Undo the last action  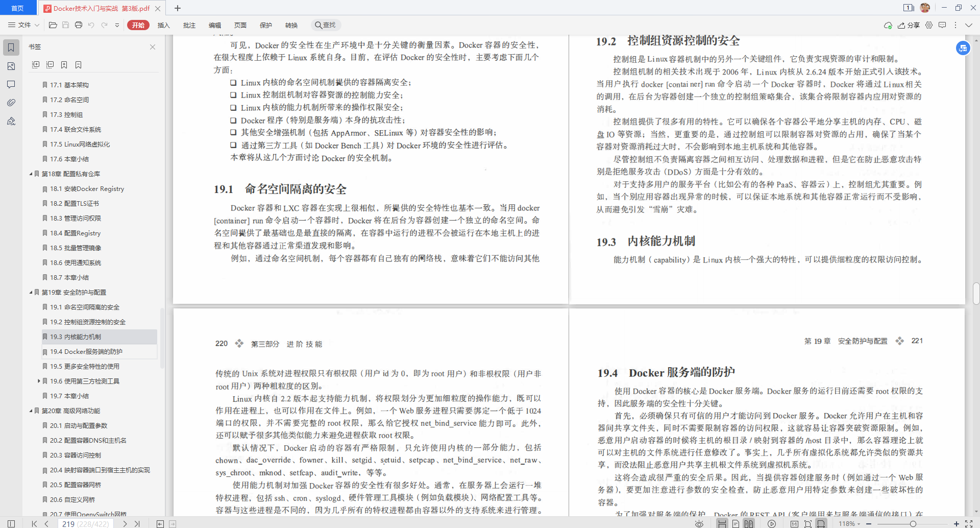point(91,25)
